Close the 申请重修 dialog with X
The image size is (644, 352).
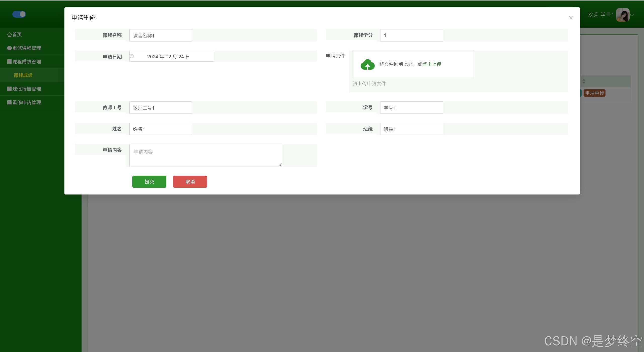point(571,18)
